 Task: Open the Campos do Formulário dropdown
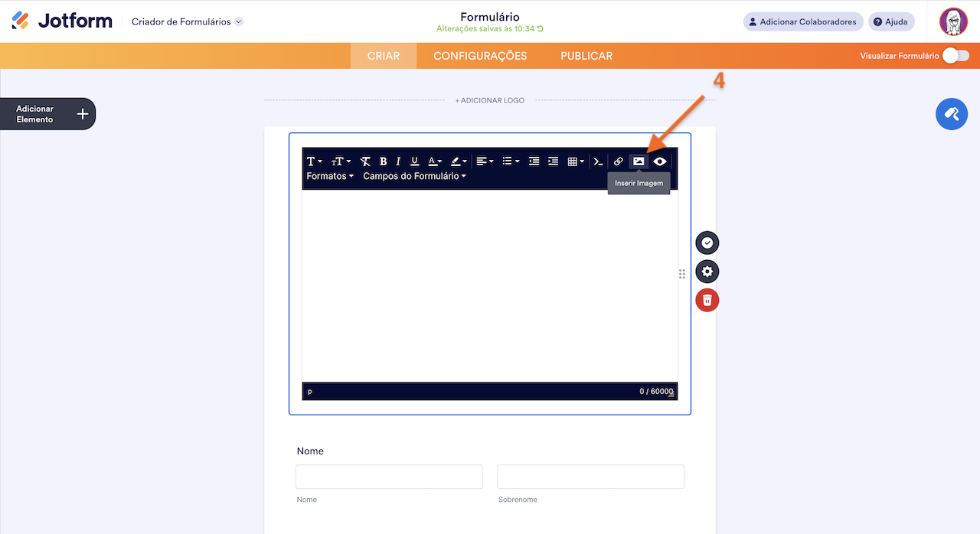(x=414, y=177)
